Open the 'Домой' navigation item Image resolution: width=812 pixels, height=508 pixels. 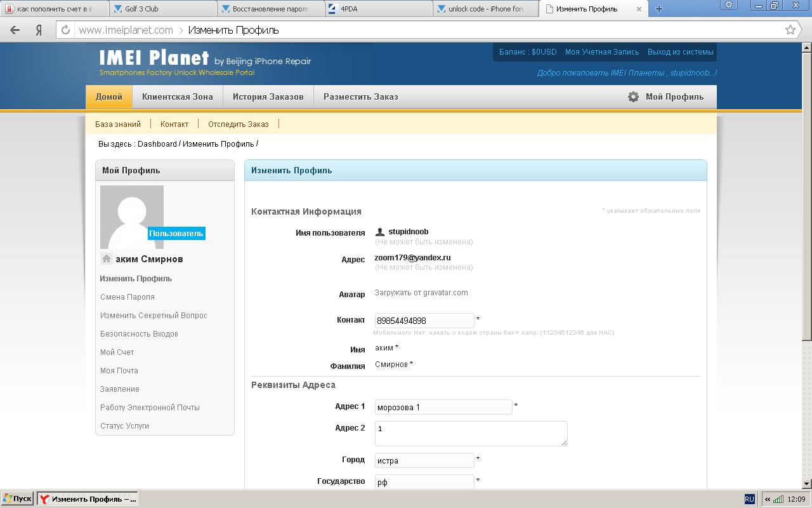pos(109,97)
